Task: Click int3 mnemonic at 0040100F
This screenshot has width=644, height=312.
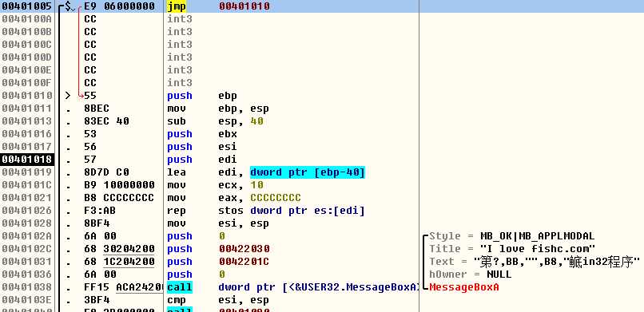Action: click(180, 83)
